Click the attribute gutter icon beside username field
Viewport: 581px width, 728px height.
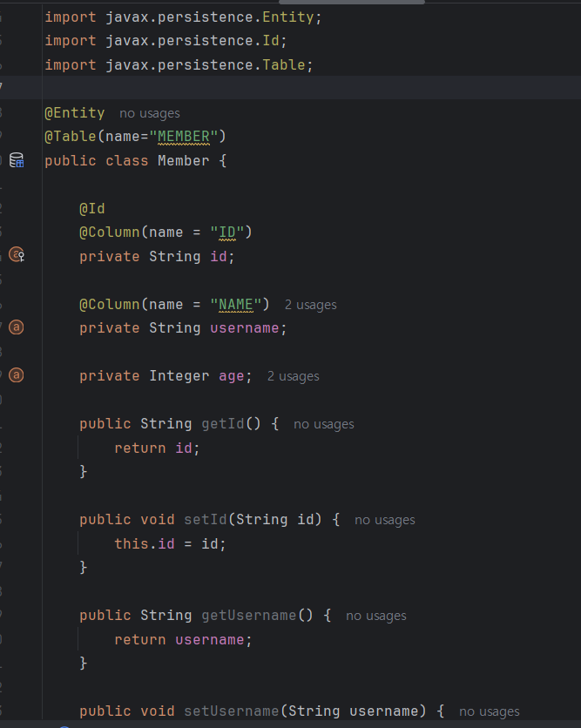(17, 327)
